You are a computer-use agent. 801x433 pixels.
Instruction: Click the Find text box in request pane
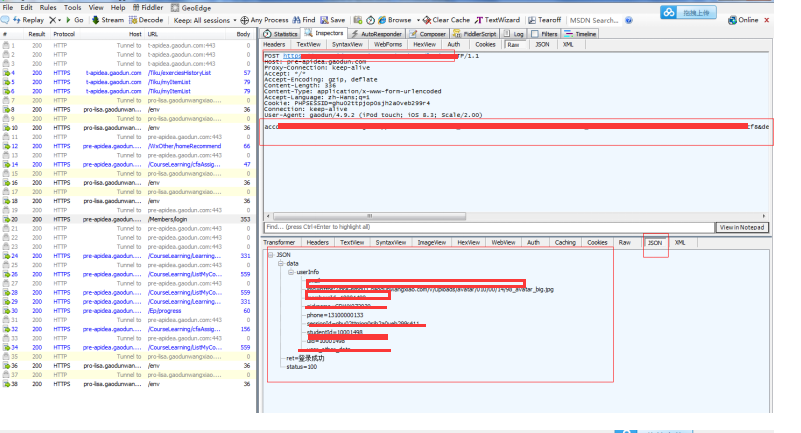[x=489, y=227]
